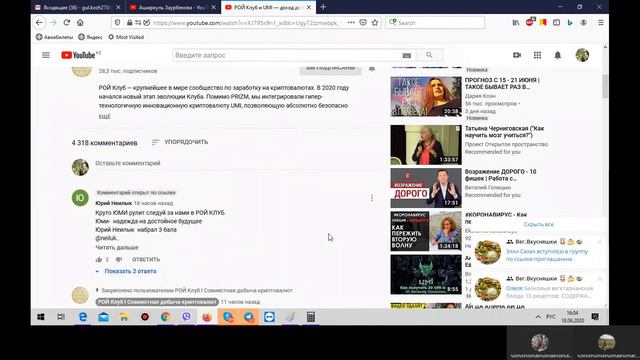Image resolution: width=640 pixels, height=360 pixels.
Task: Open the Library icon in Firefox toolbar
Action: pos(516,22)
